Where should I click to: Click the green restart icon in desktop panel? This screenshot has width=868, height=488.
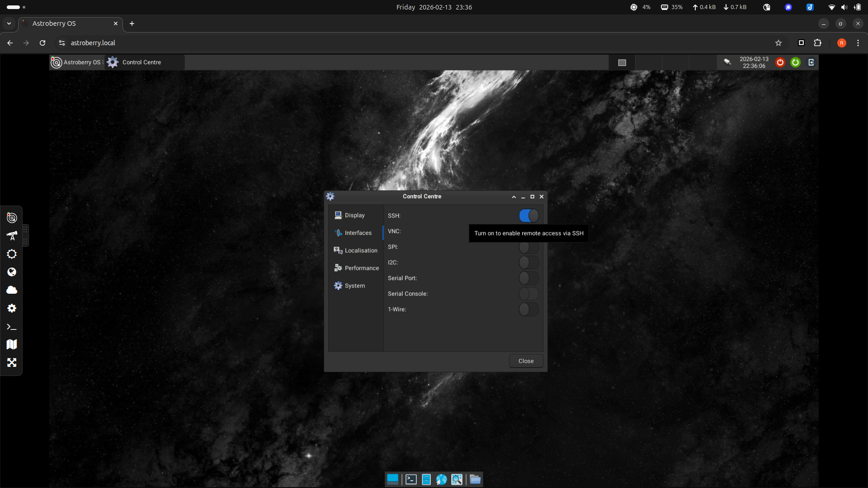[795, 62]
